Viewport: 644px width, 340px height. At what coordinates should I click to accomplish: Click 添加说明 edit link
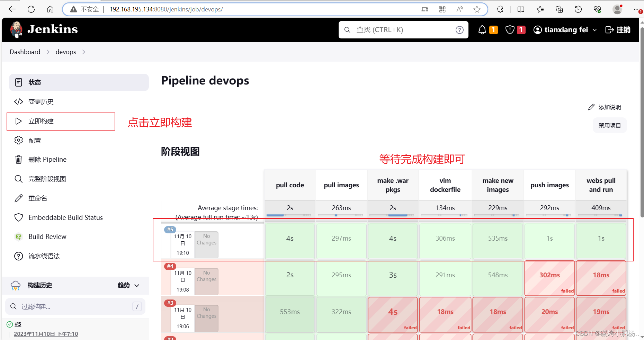605,107
